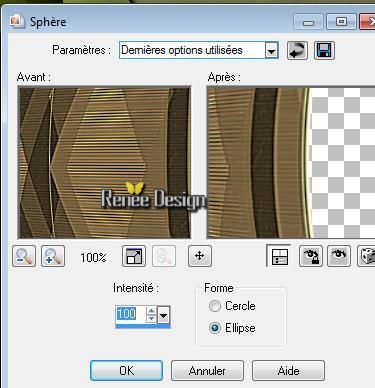Click the navigate pan cross-arrows icon
375x388 pixels.
[x=200, y=256]
